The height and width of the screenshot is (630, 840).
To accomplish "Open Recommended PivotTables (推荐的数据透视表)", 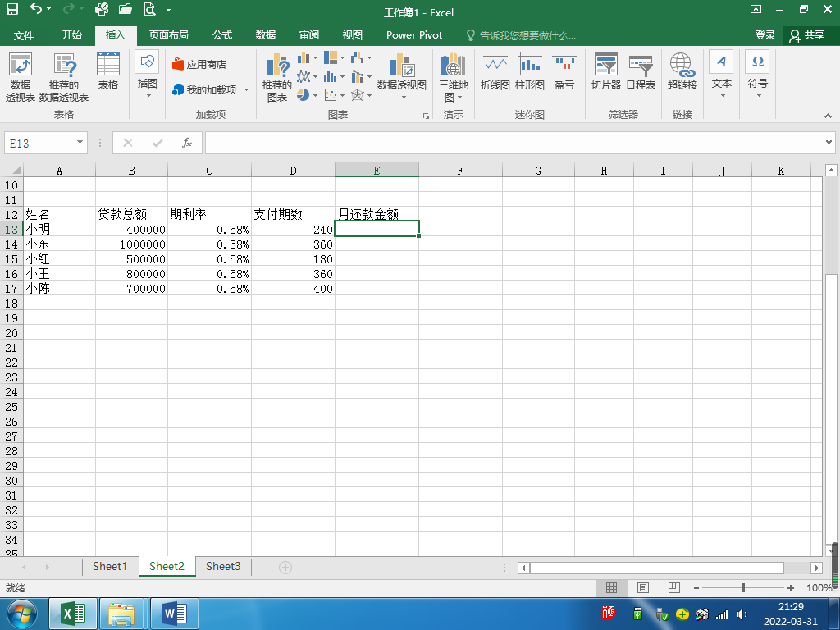I will point(64,77).
